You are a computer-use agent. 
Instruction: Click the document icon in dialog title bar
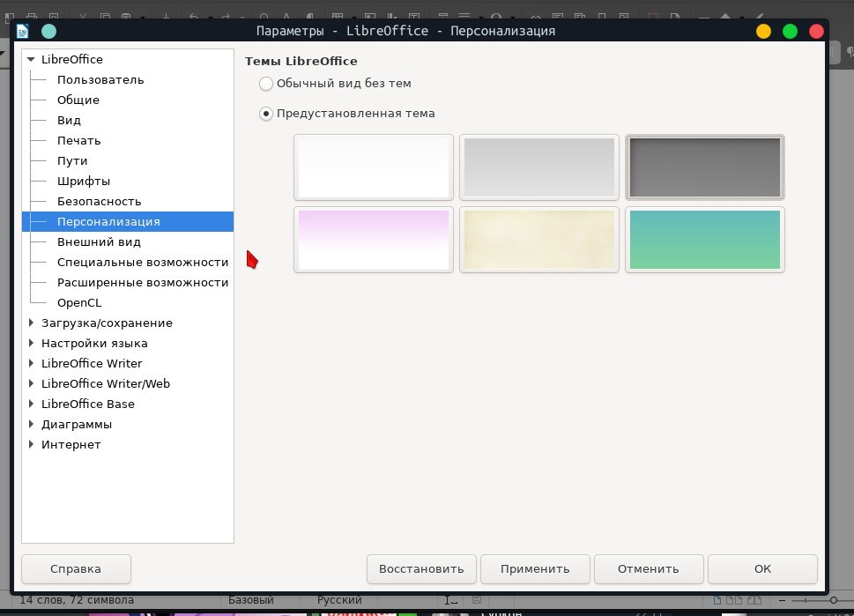22,31
